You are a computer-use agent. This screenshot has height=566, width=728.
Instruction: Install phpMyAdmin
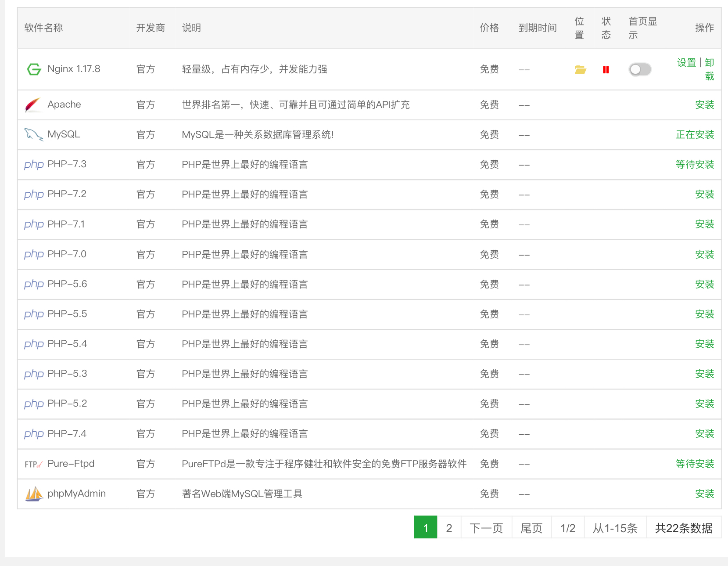click(x=705, y=494)
